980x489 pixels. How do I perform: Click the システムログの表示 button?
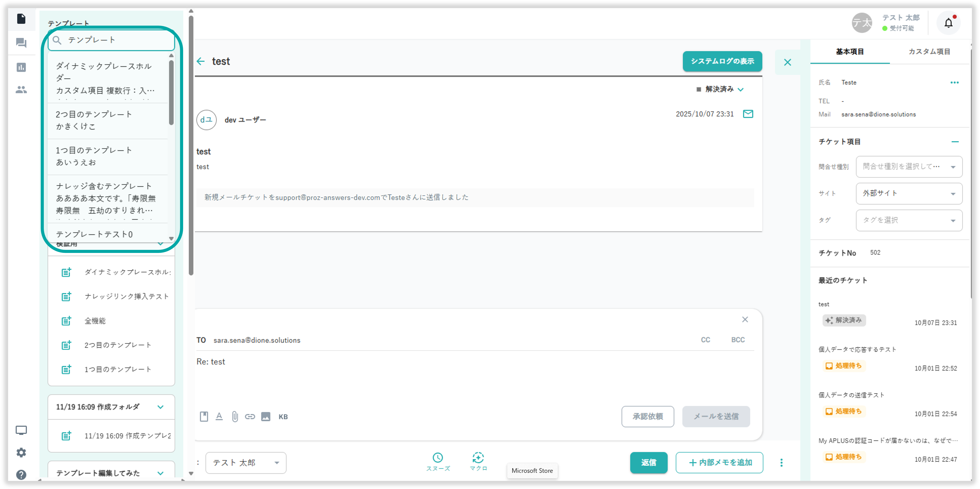[x=722, y=61]
